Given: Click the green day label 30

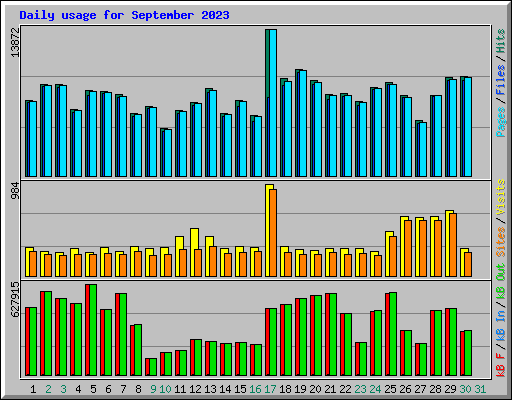Looking at the screenshot, I should [465, 389].
